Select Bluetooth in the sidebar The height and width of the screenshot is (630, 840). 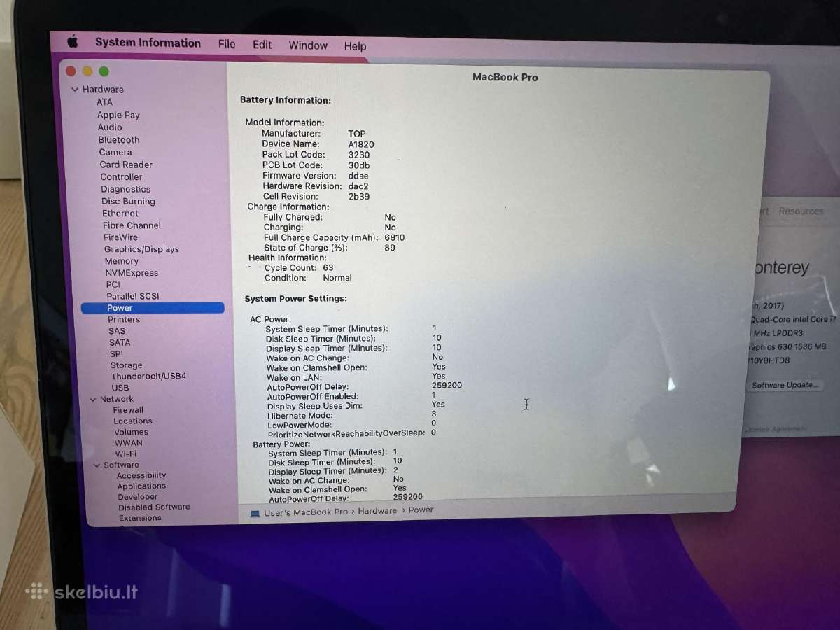click(x=119, y=140)
